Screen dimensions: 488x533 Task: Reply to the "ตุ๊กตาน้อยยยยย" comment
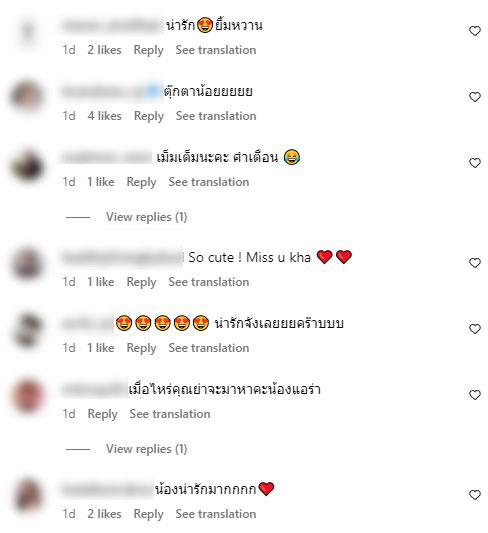pos(149,116)
